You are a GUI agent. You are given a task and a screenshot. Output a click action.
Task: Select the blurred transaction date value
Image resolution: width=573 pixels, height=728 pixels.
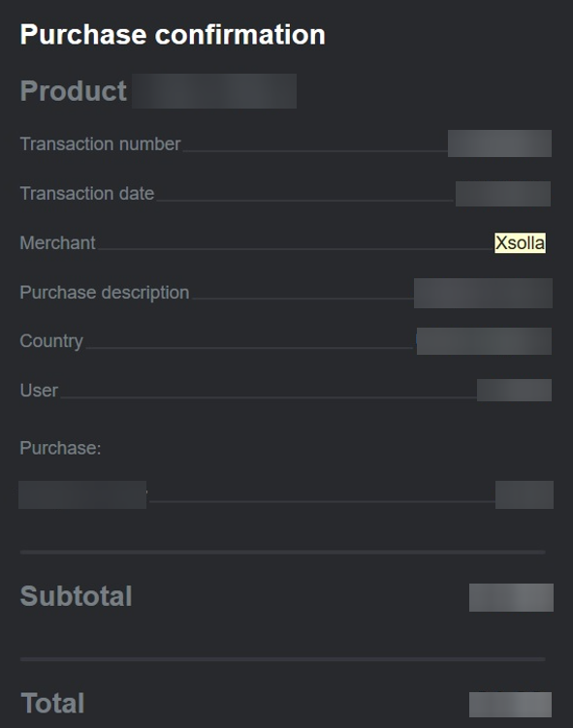tap(503, 194)
